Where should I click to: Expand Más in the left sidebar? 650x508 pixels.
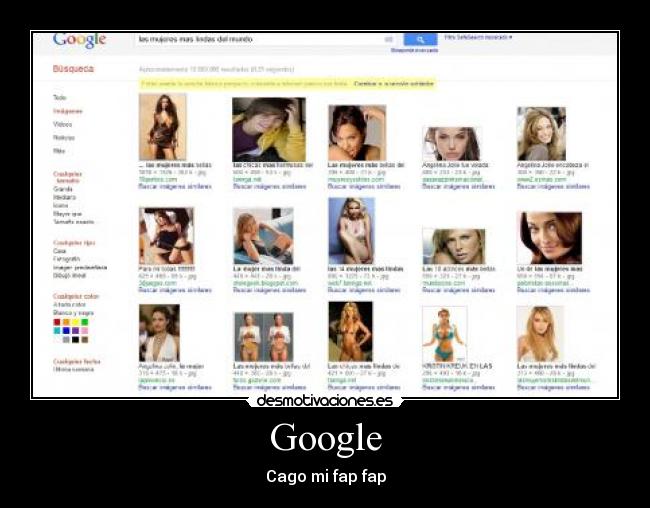(x=59, y=151)
